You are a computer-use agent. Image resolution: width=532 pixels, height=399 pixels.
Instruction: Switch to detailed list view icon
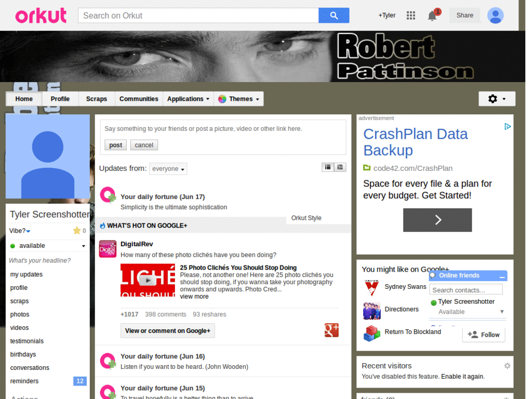340,167
